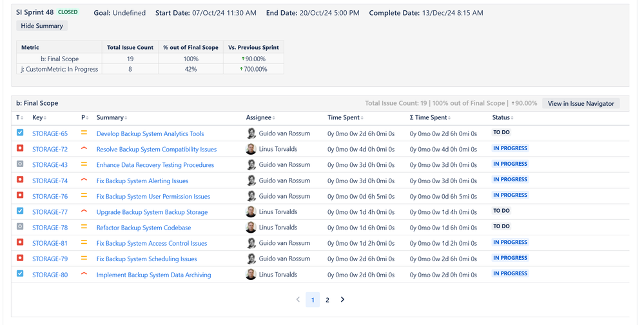Click task type icon for STORAGE-80
The width and height of the screenshot is (644, 325).
pos(20,273)
